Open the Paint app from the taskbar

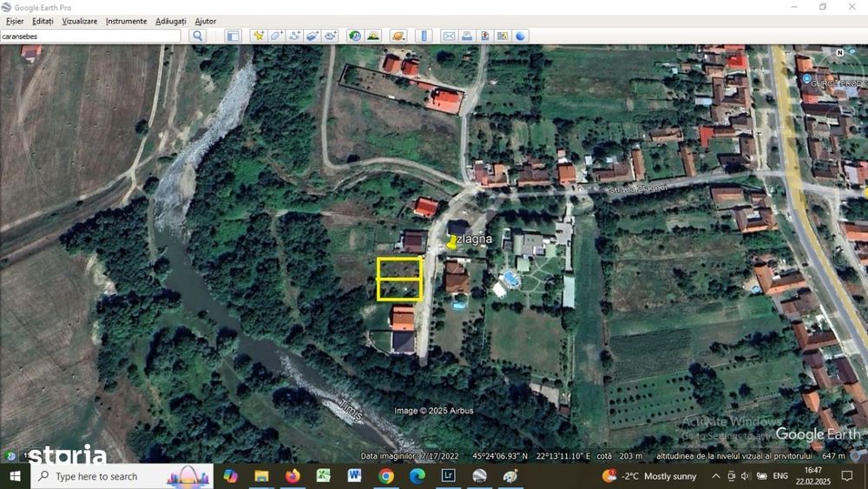(510, 476)
